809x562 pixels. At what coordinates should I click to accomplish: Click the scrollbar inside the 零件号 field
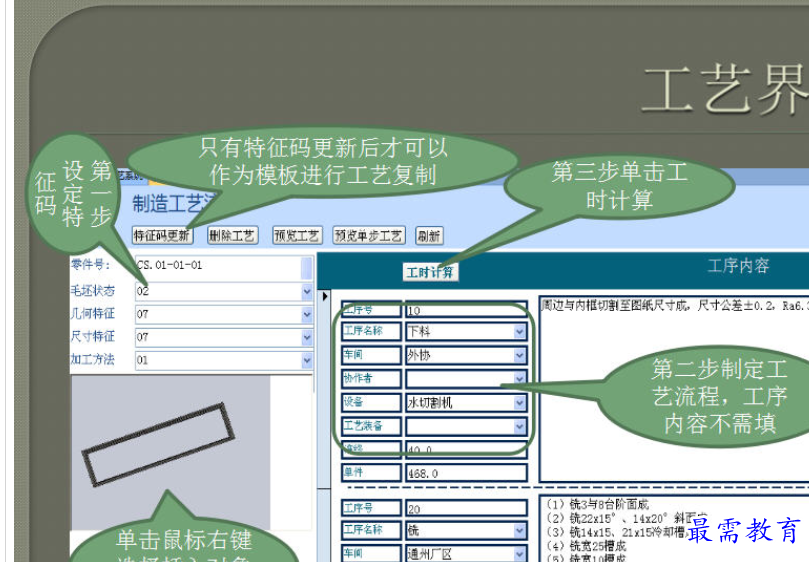pyautogui.click(x=307, y=268)
